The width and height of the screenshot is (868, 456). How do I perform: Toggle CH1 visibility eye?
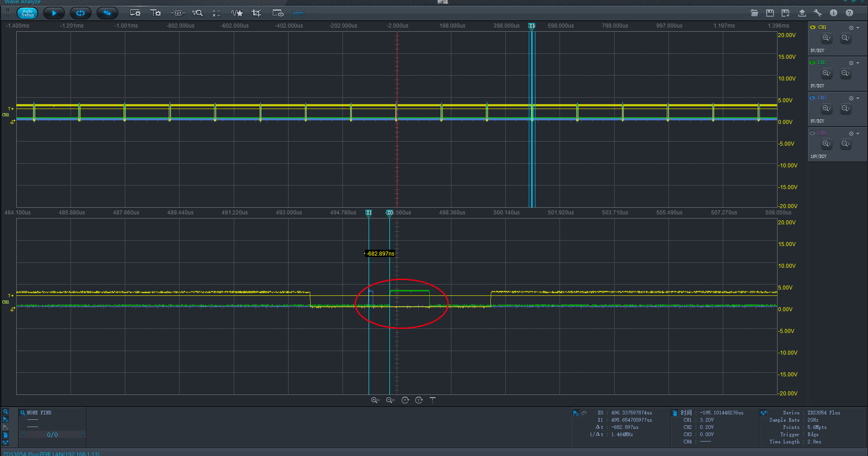click(x=813, y=27)
